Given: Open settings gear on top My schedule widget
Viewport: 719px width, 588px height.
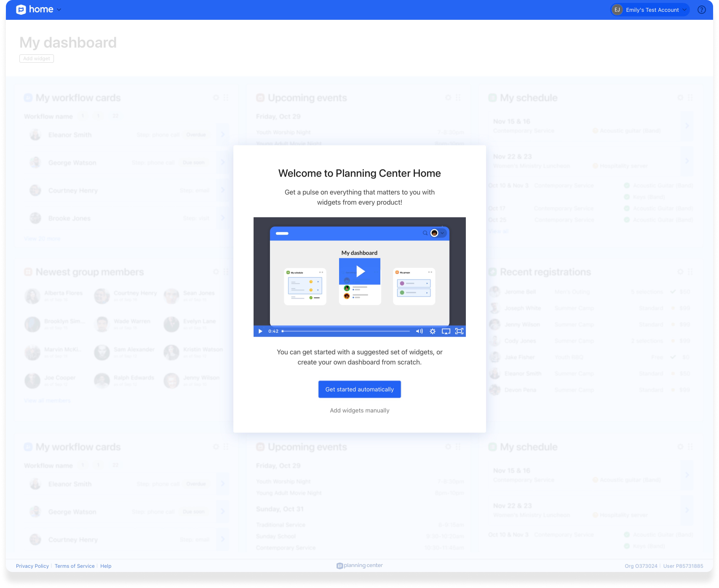Looking at the screenshot, I should point(680,98).
